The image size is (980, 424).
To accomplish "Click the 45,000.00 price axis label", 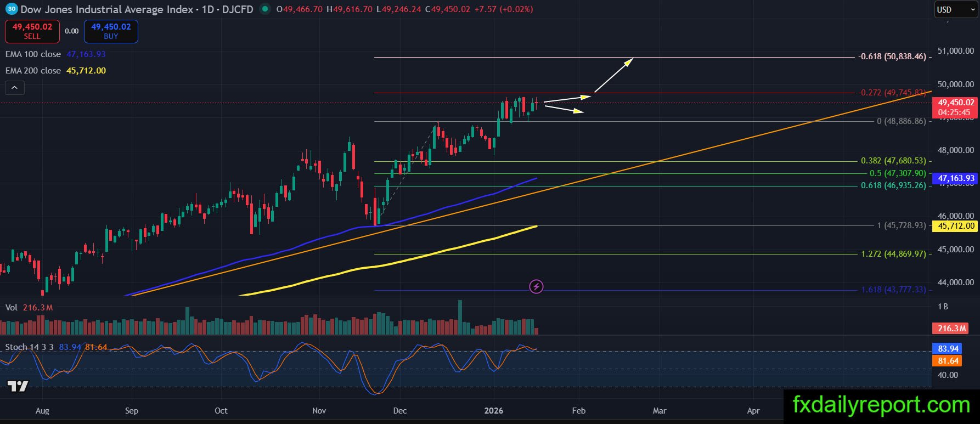I will [x=956, y=250].
